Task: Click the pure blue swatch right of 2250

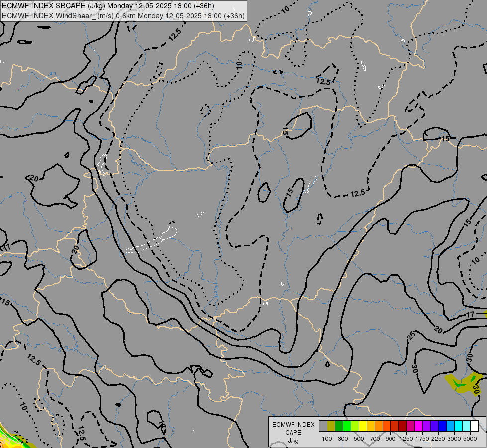Action: tap(442, 426)
